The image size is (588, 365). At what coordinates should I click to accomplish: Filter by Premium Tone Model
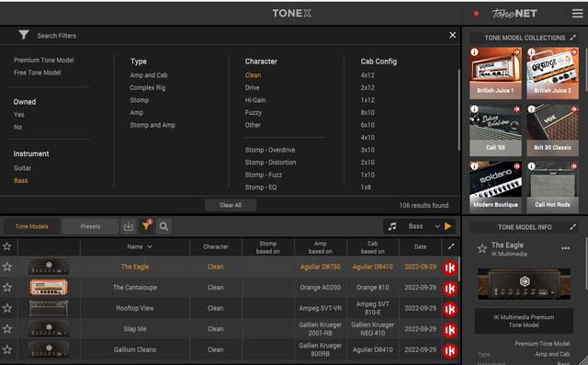coord(44,60)
